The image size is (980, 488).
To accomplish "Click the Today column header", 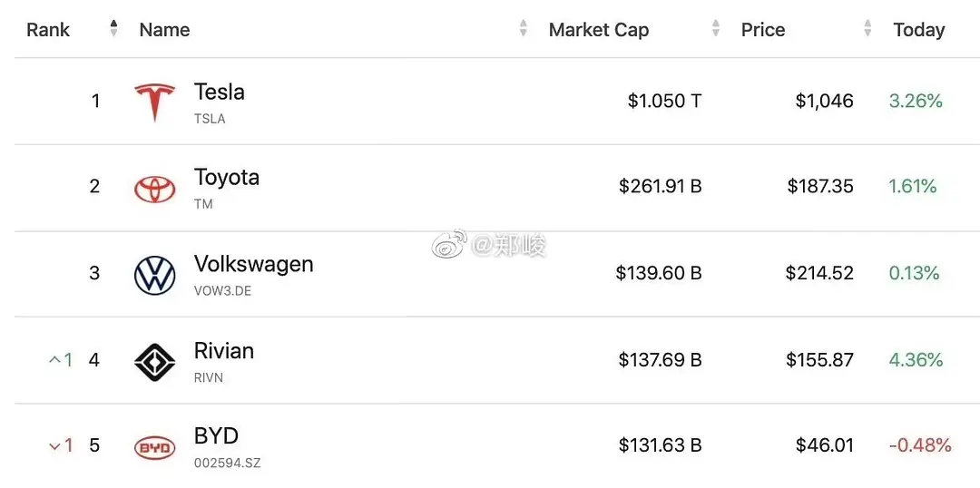I will click(918, 30).
